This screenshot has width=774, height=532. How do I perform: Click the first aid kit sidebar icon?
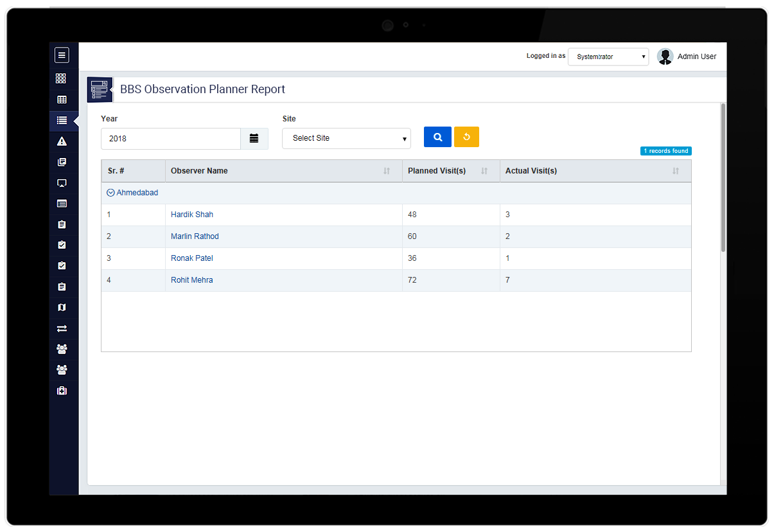(62, 391)
